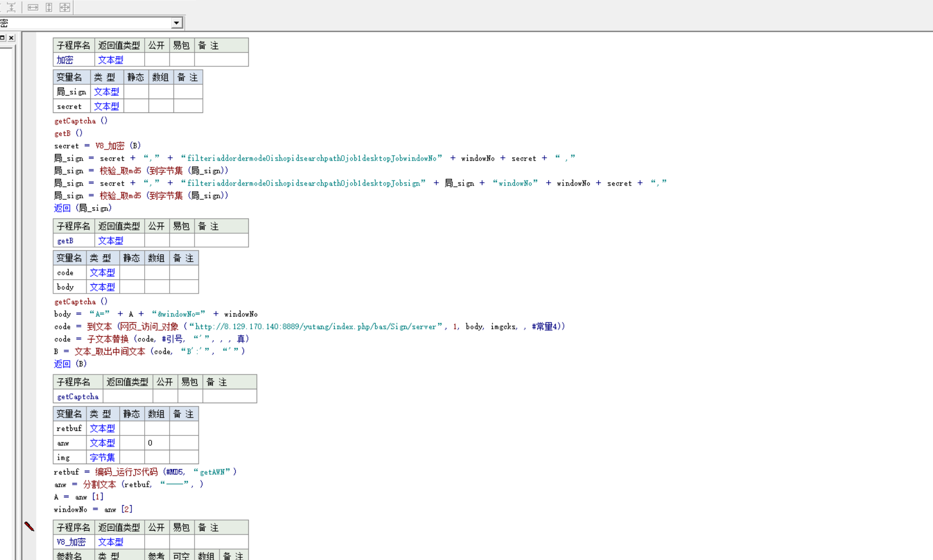This screenshot has width=933, height=560.
Task: Click the getB () call line
Action: (69, 133)
